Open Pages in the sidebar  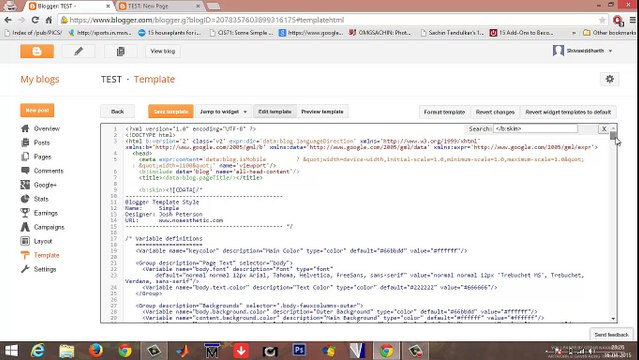click(x=42, y=157)
